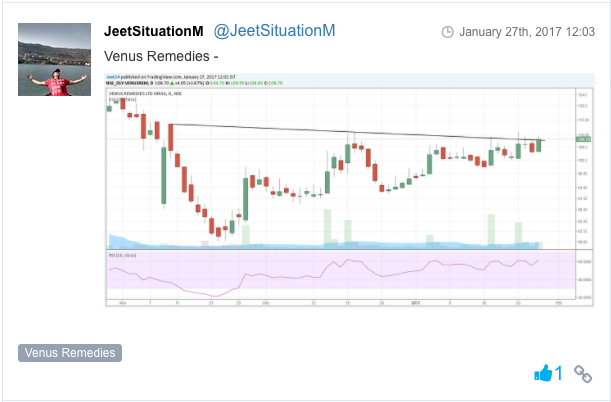Click the 'Venus Remedies -' post text
Screen dimensions: 611x402
click(x=161, y=56)
